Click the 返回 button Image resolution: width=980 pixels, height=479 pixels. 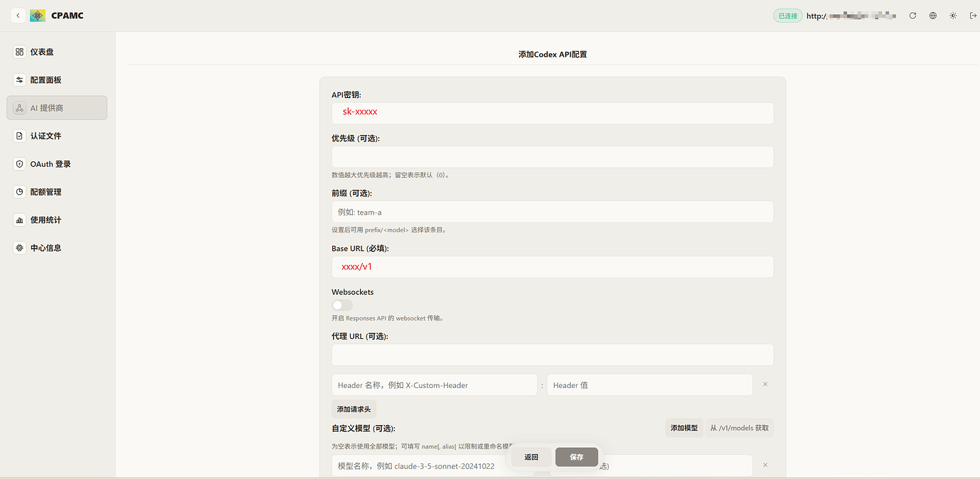click(531, 457)
